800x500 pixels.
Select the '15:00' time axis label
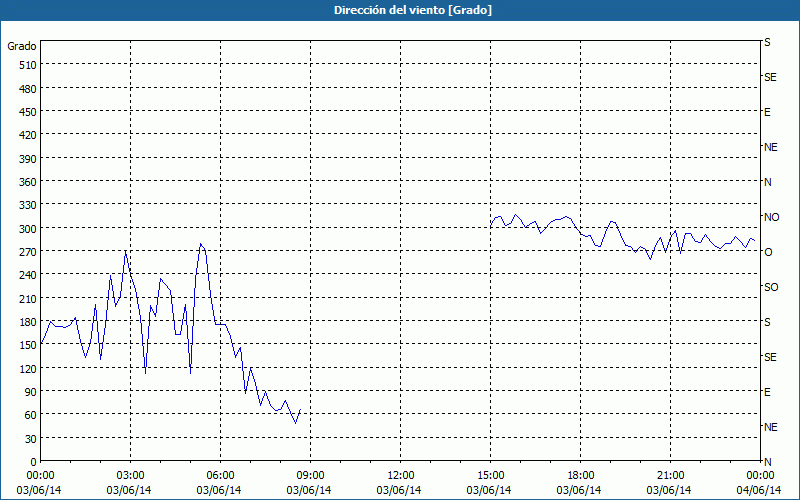pos(490,476)
